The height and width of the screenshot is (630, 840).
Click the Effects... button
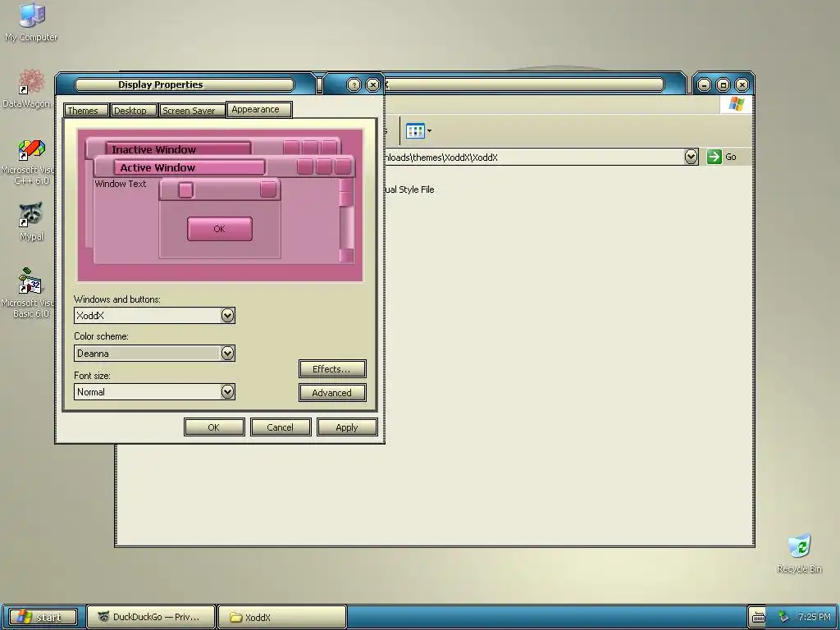click(x=332, y=369)
